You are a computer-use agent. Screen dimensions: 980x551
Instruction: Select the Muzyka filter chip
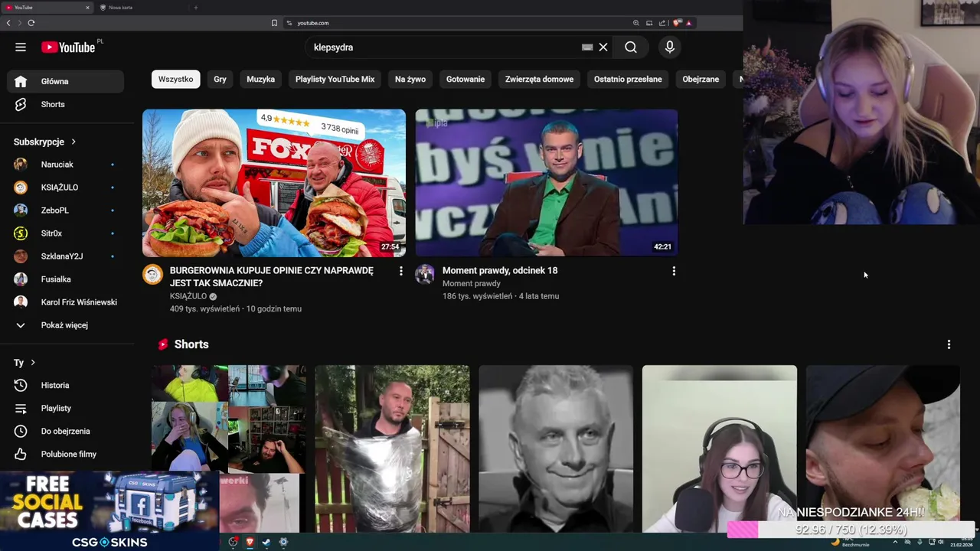pyautogui.click(x=260, y=79)
